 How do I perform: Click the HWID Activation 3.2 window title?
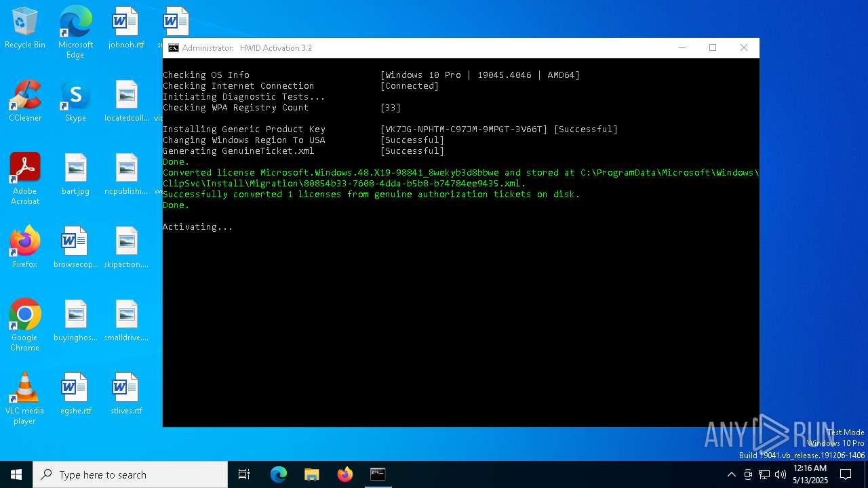click(247, 48)
